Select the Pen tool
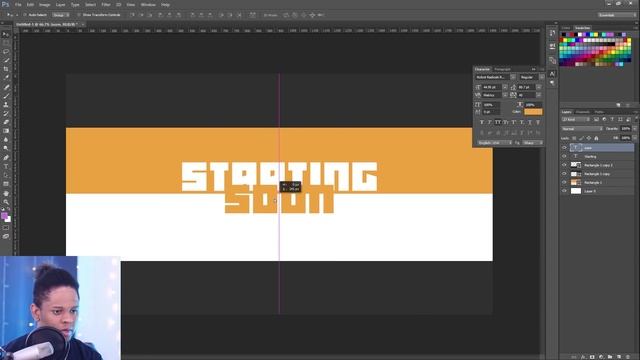This screenshot has width=640, height=360. (6, 158)
